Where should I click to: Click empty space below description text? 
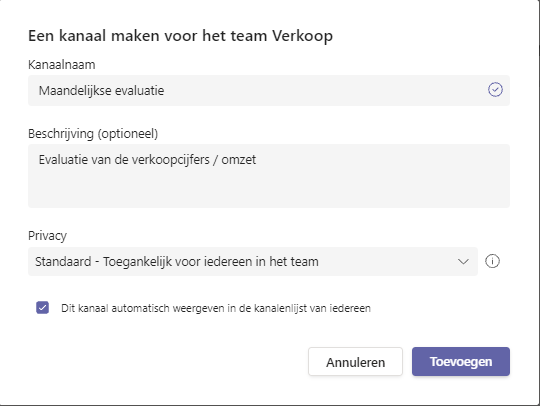[269, 189]
